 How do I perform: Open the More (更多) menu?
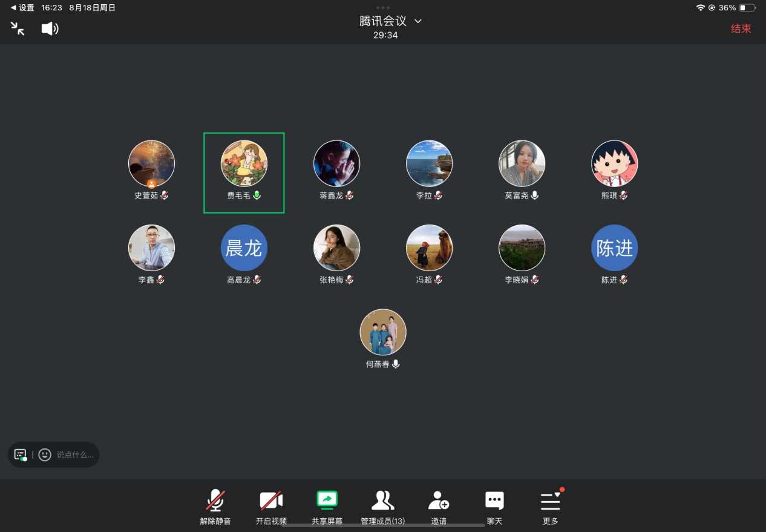[551, 507]
